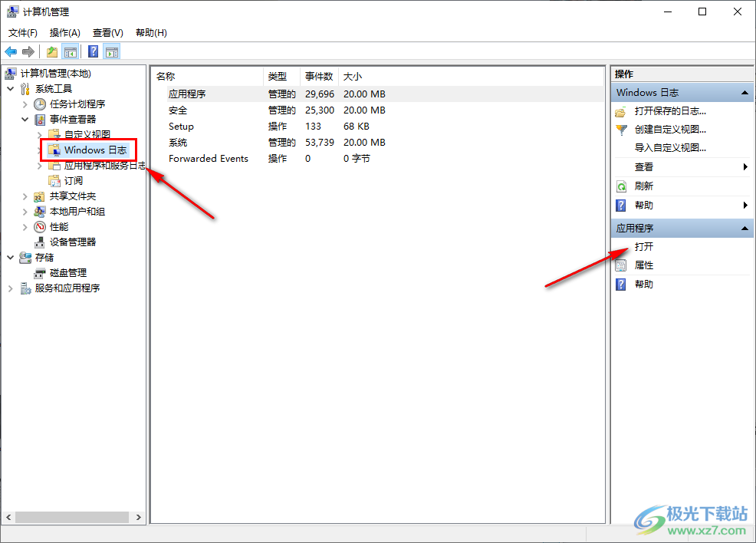Open the 帮助(H) menu
756x543 pixels.
tap(151, 33)
